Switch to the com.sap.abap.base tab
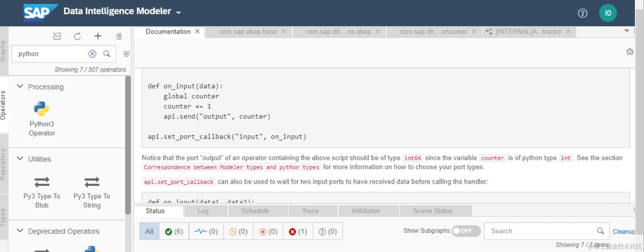Image resolution: width=644 pixels, height=252 pixels. pos(248,32)
